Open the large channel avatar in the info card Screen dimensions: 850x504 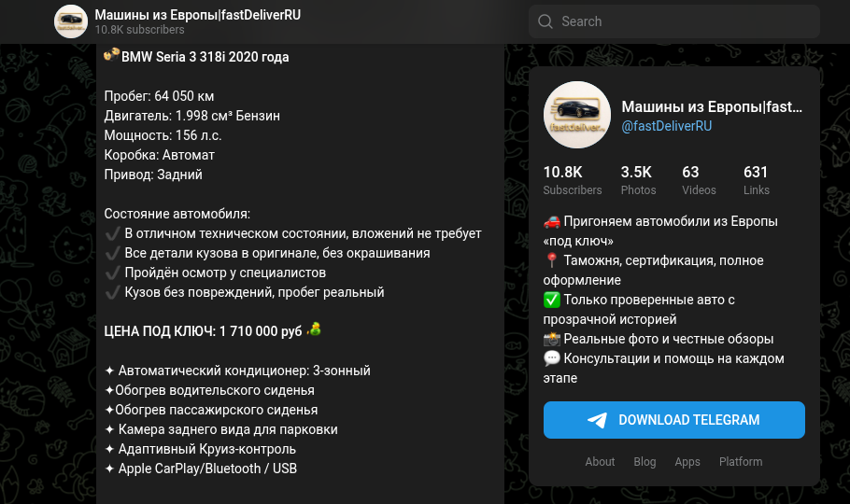tap(577, 115)
